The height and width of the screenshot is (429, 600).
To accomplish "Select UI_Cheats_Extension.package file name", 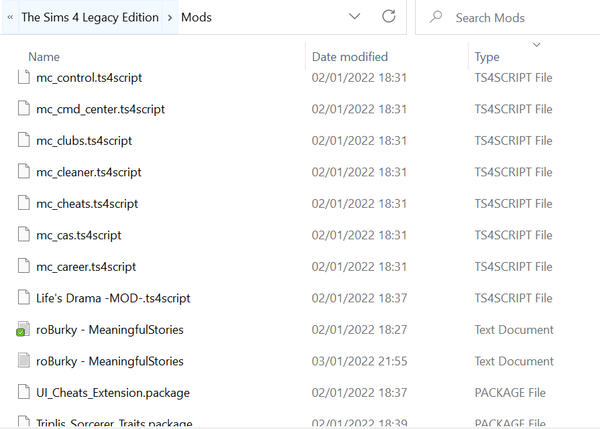I will coord(113,393).
